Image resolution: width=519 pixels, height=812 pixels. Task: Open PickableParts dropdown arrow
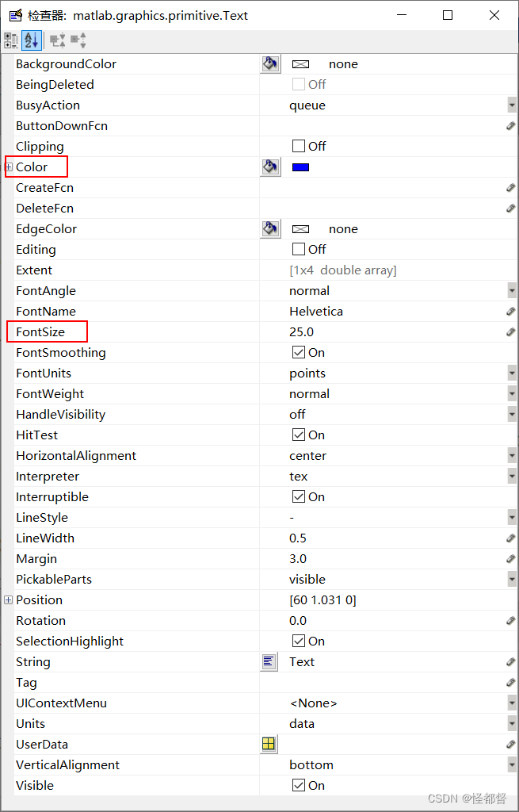pyautogui.click(x=512, y=579)
